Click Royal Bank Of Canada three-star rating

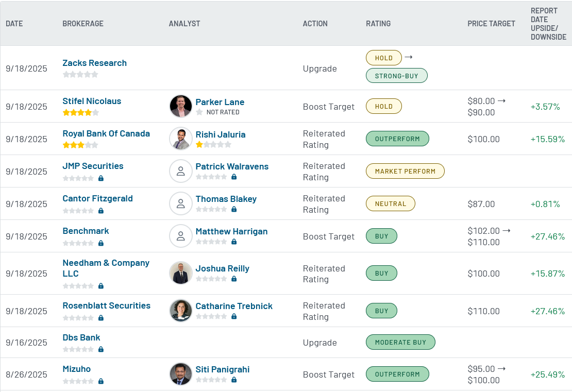pyautogui.click(x=80, y=145)
